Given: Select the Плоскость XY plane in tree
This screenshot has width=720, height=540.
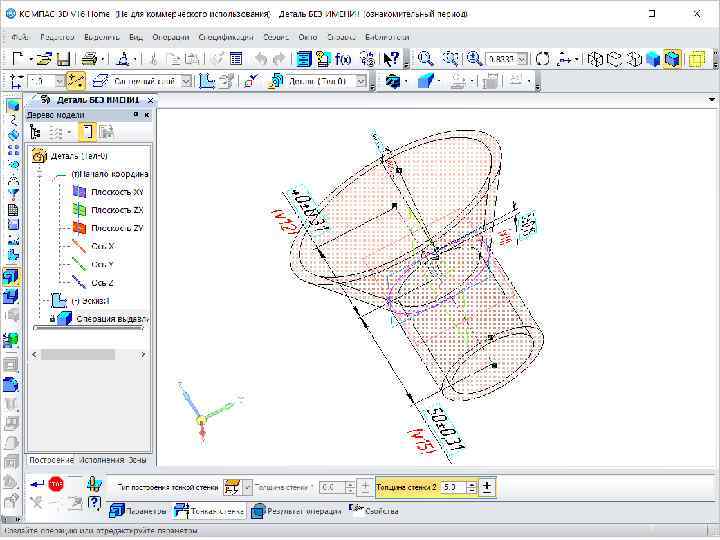Looking at the screenshot, I should click(116, 192).
